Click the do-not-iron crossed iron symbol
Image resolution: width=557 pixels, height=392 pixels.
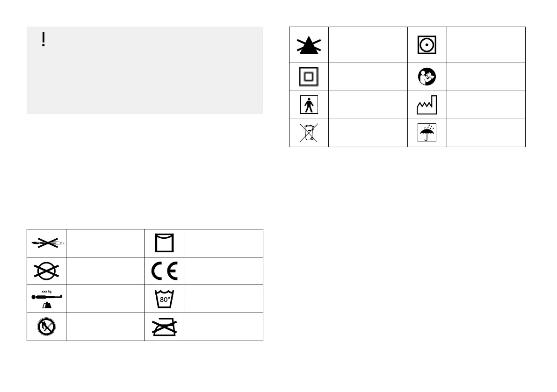pos(165,327)
